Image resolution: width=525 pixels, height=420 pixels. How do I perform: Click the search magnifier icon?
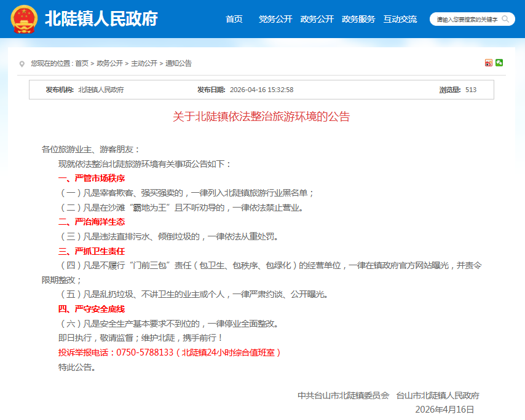point(505,19)
